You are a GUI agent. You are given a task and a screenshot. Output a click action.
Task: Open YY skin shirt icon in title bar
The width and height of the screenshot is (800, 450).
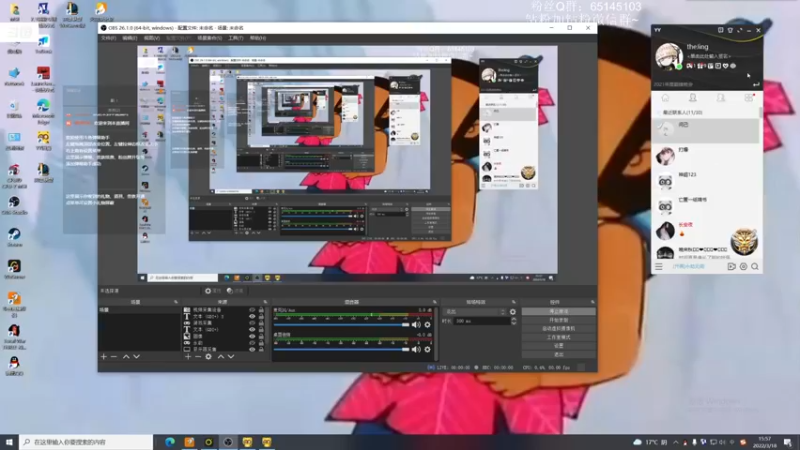click(730, 31)
